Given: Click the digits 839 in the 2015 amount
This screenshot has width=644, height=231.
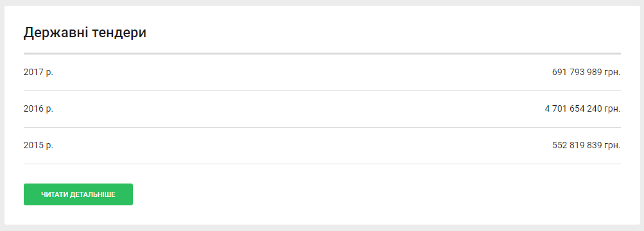Looking at the screenshot, I should pos(595,146).
